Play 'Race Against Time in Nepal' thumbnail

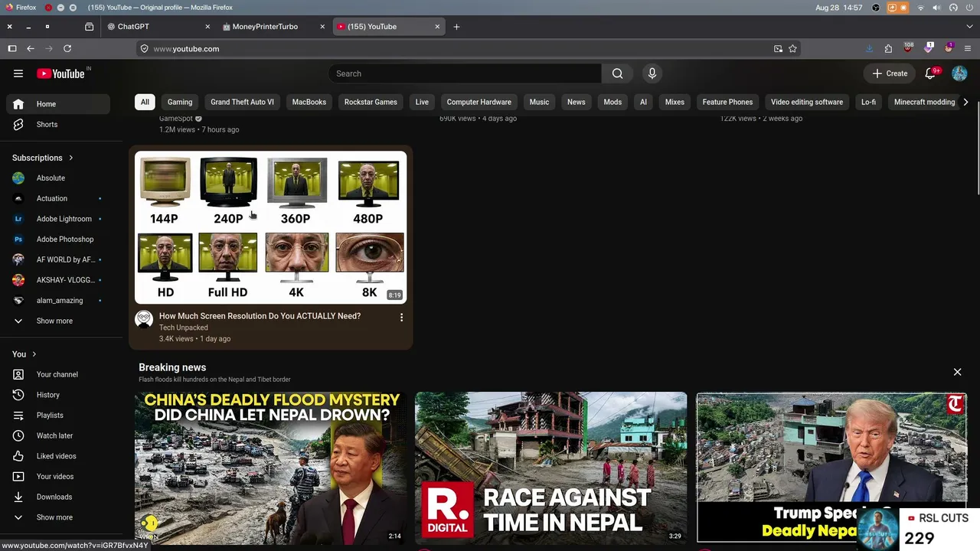point(551,468)
